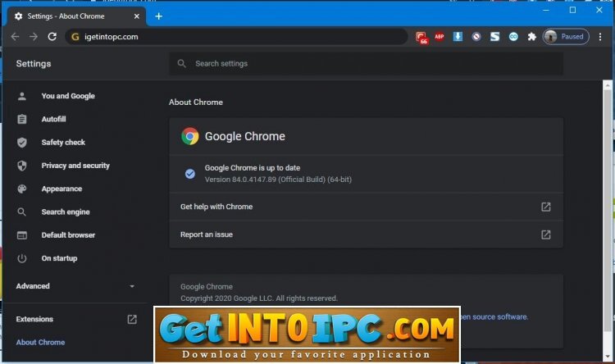The image size is (615, 364).
Task: Click the open icon beside Report an issue
Action: tap(546, 234)
